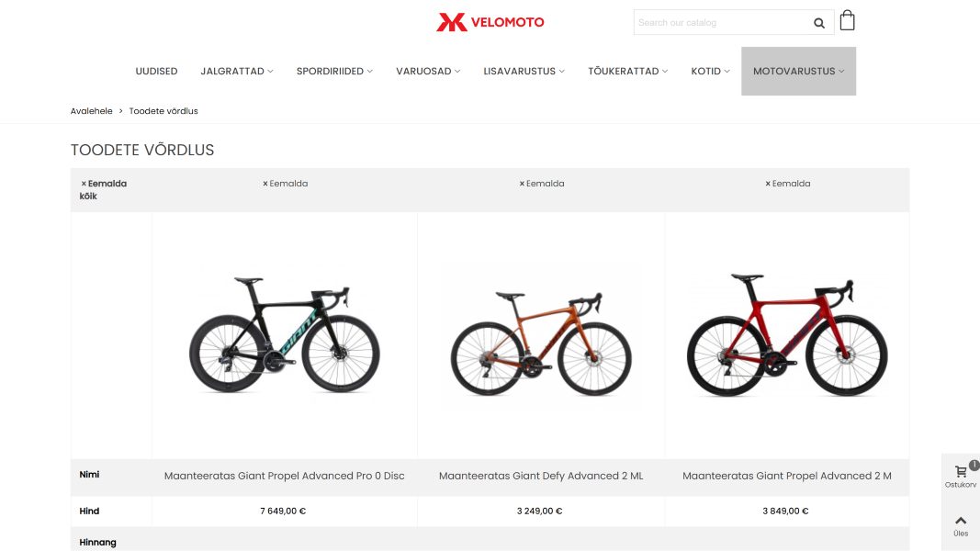This screenshot has height=551, width=980.
Task: Focus the Search our catalog field
Action: (x=722, y=22)
